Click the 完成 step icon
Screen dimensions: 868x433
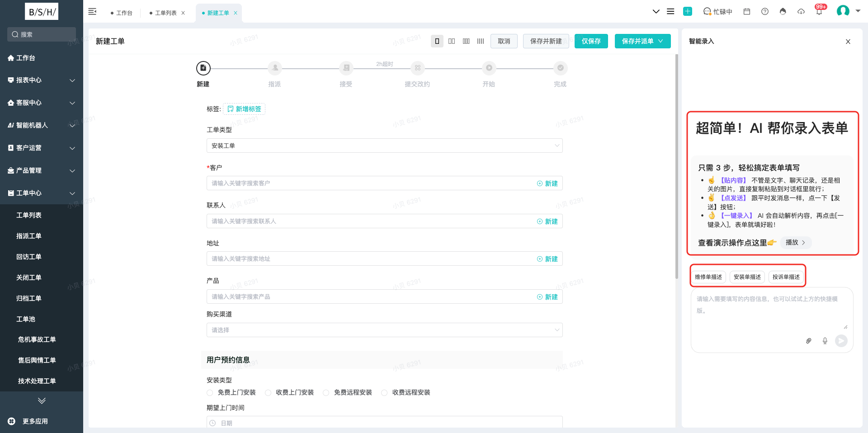(561, 68)
